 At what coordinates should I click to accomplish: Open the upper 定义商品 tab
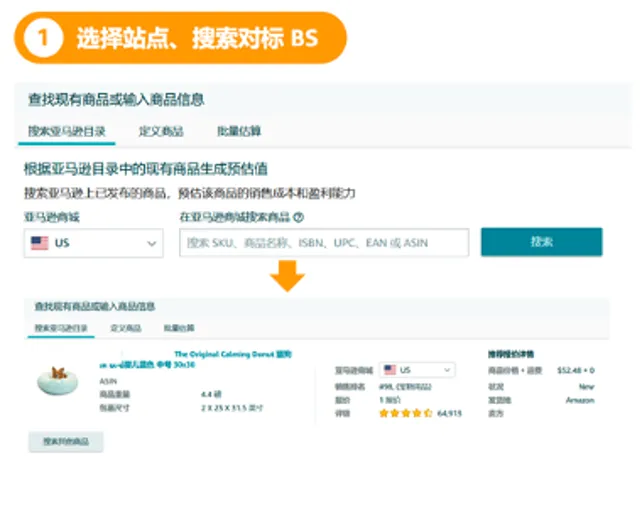pyautogui.click(x=160, y=131)
